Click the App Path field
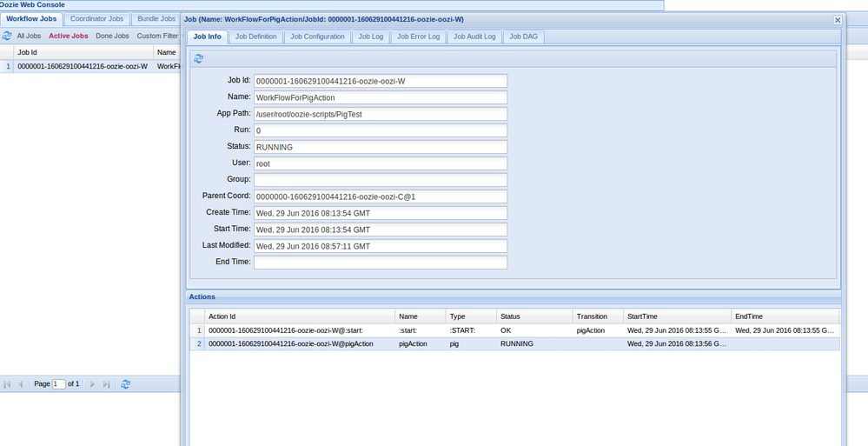The image size is (868, 446). [x=381, y=114]
